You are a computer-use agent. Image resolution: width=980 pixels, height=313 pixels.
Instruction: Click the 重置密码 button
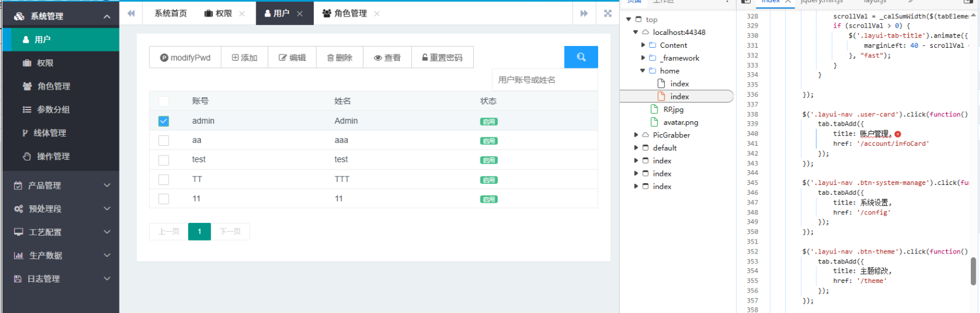click(443, 58)
